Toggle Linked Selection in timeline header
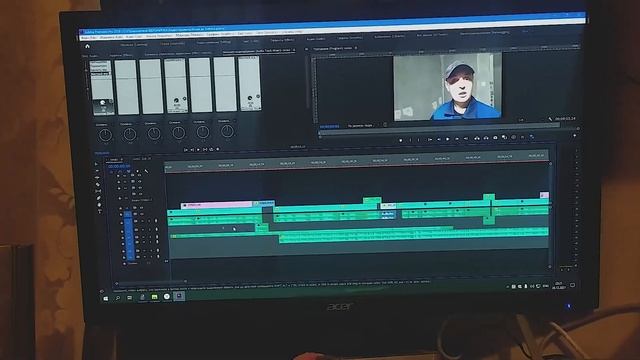Viewport: 640px width, 360px height. [x=129, y=171]
